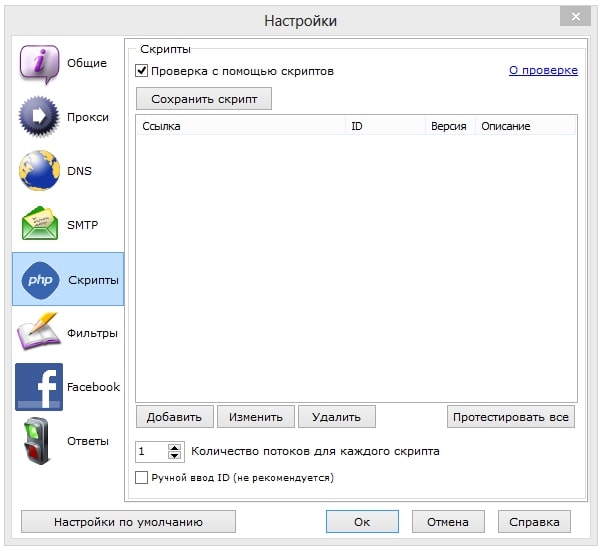
Task: Select the Facebook logo icon
Action: [x=39, y=387]
